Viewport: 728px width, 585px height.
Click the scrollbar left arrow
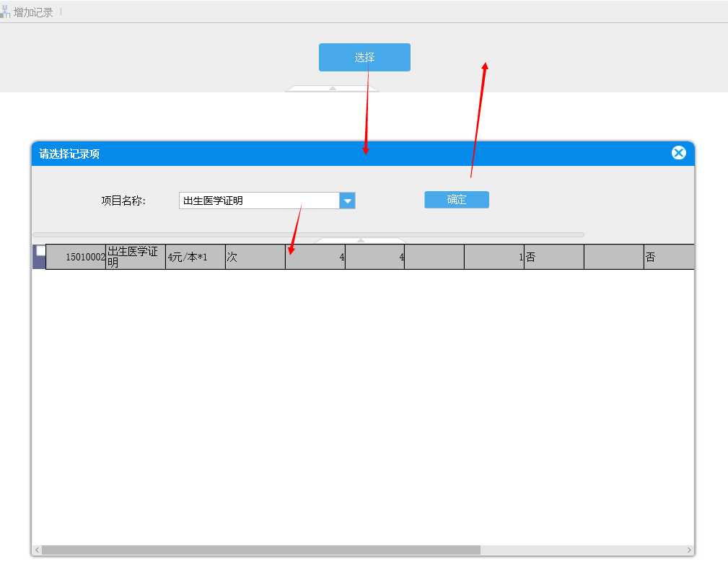tap(37, 550)
